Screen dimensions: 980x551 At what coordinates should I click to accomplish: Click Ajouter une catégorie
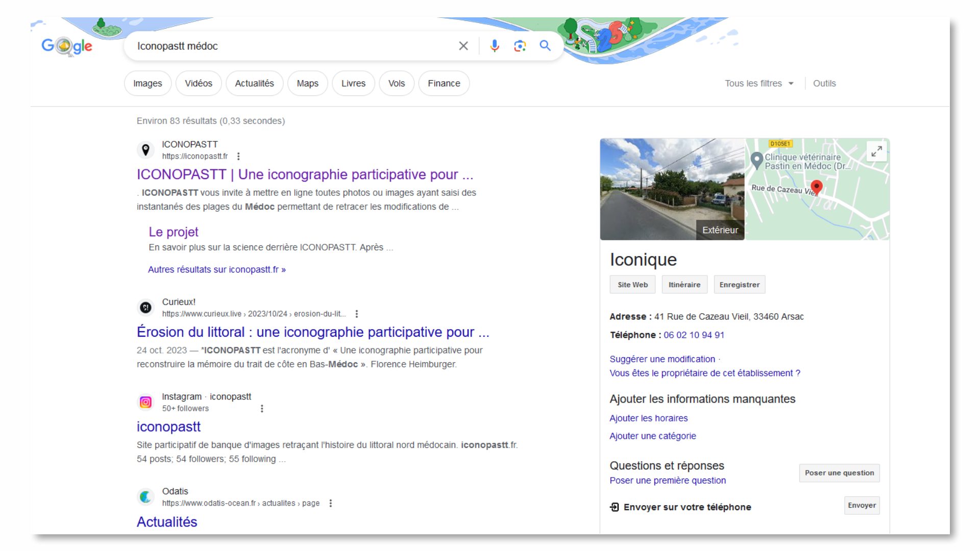click(x=652, y=436)
